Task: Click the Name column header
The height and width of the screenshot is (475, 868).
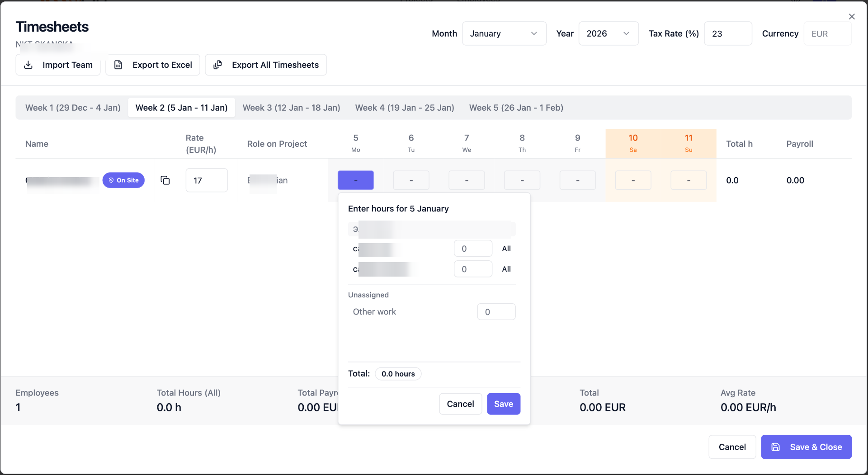Action: coord(37,144)
